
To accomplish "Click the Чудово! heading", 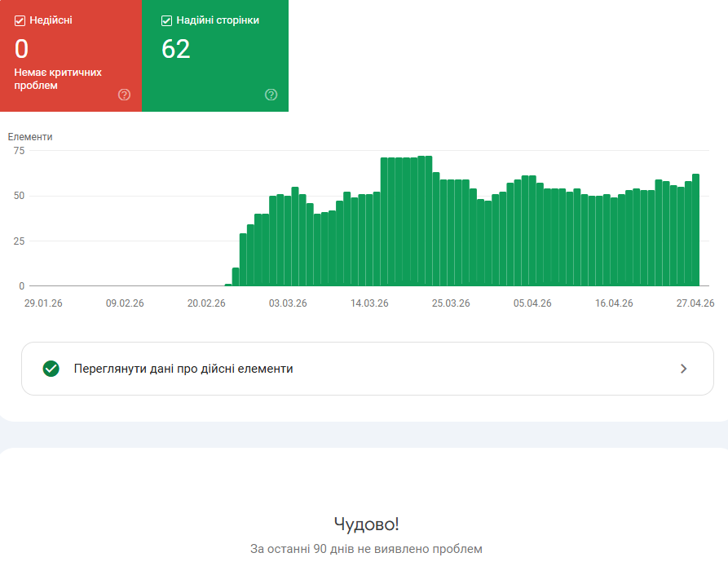I will point(366,524).
